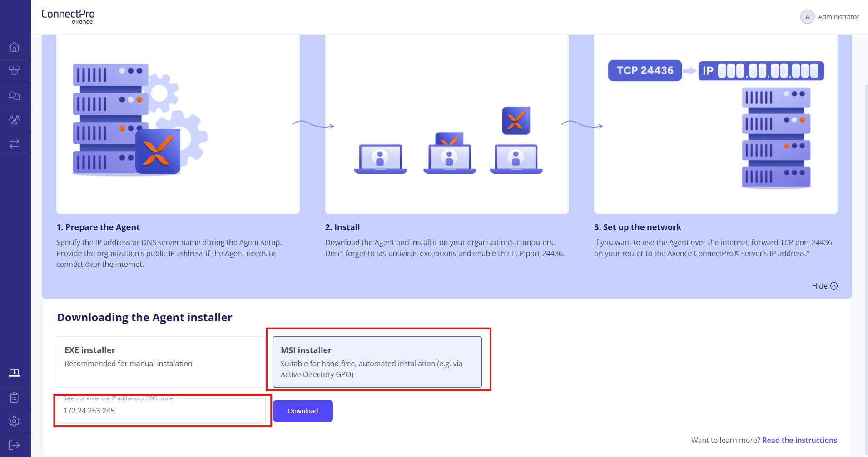Click the ConnectPro logo
Image resolution: width=868 pixels, height=457 pixels.
point(68,16)
